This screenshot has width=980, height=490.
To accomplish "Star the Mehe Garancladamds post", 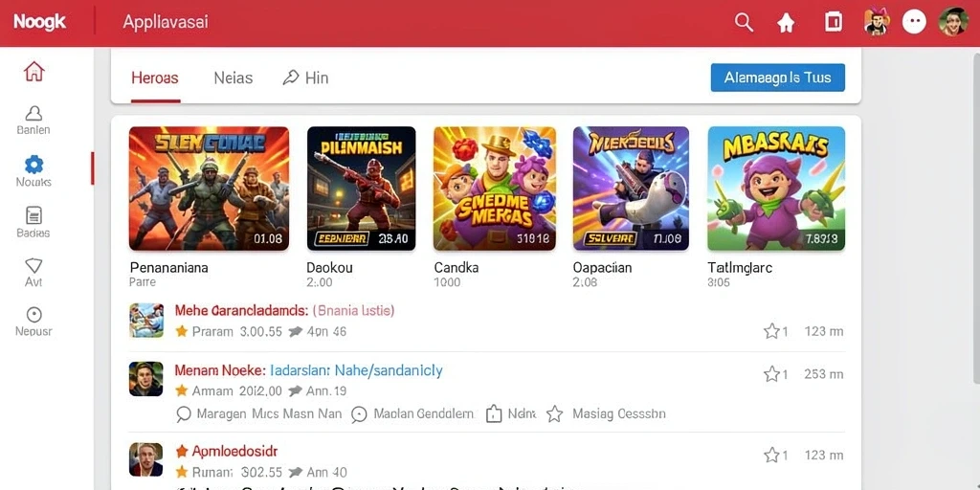I will (x=771, y=331).
